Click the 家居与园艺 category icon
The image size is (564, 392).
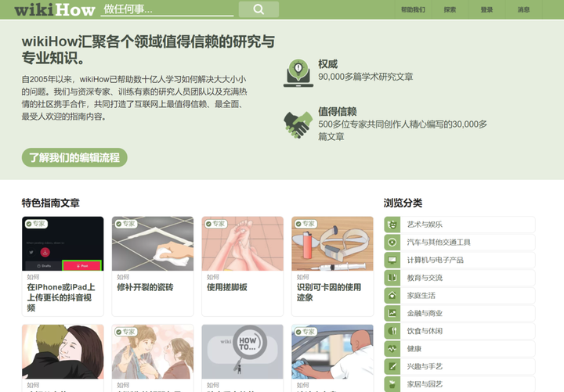[x=392, y=383]
